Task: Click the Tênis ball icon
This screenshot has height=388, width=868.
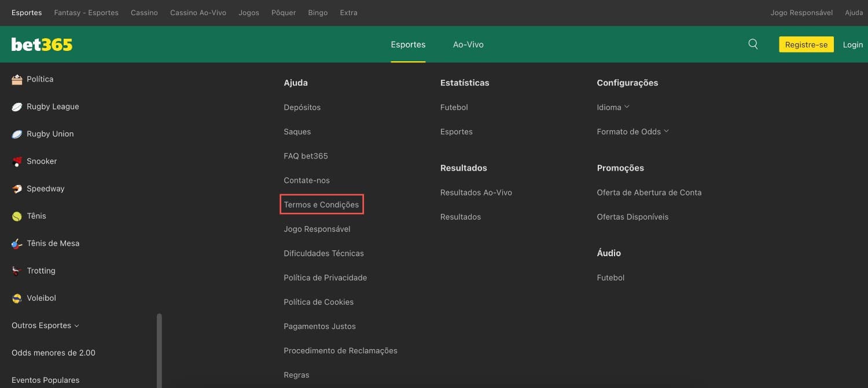Action: (x=17, y=216)
